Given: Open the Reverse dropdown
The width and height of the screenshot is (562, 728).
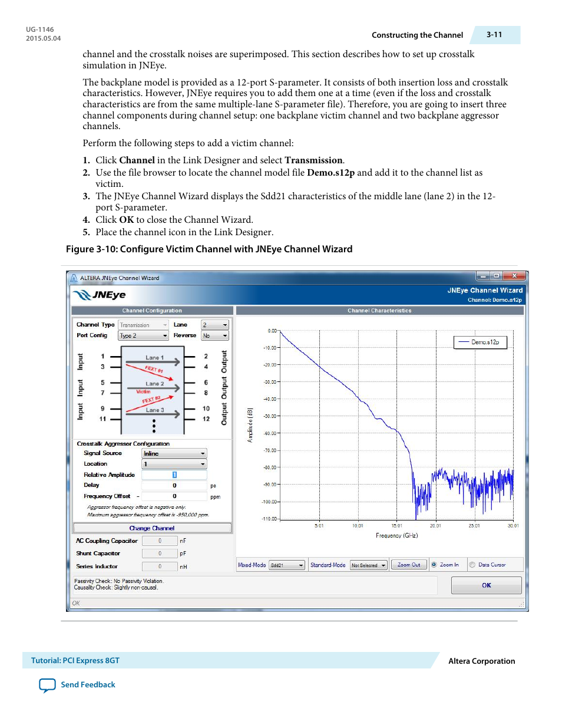Looking at the screenshot, I should click(x=215, y=335).
